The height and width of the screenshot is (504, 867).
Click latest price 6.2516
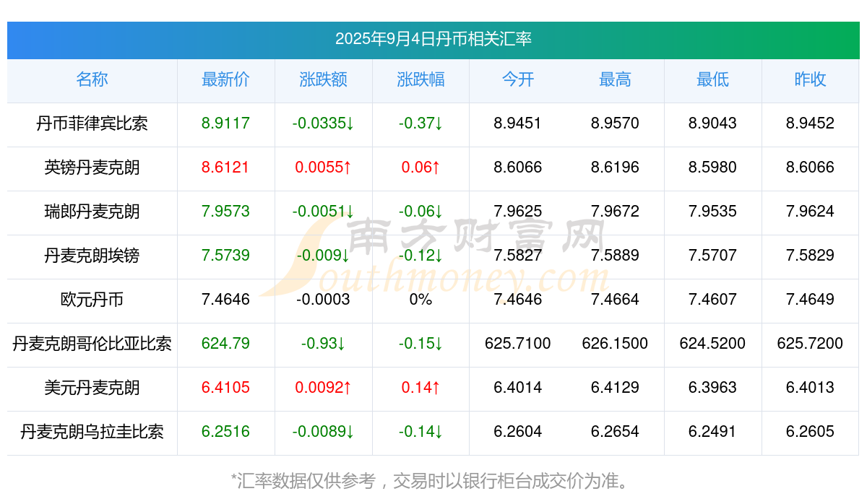tap(226, 432)
